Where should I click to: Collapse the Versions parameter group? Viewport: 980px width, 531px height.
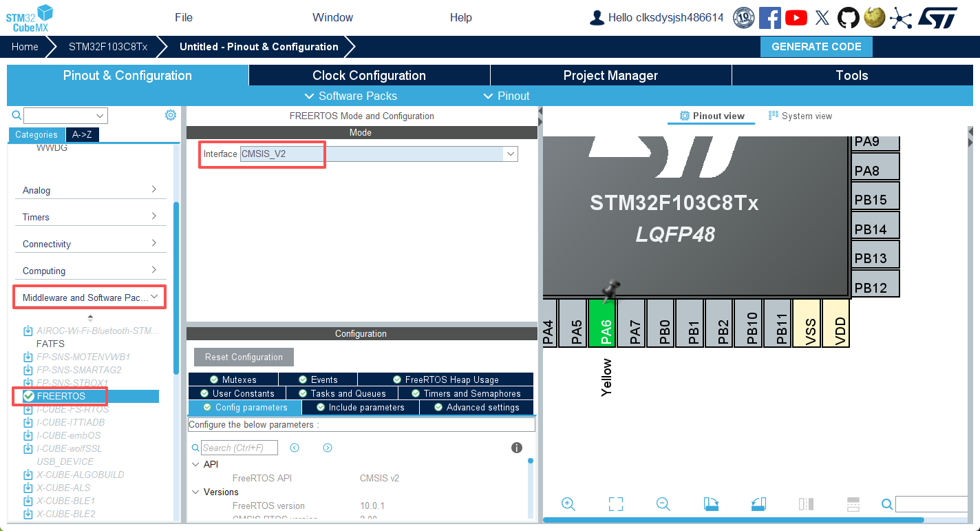click(x=195, y=492)
